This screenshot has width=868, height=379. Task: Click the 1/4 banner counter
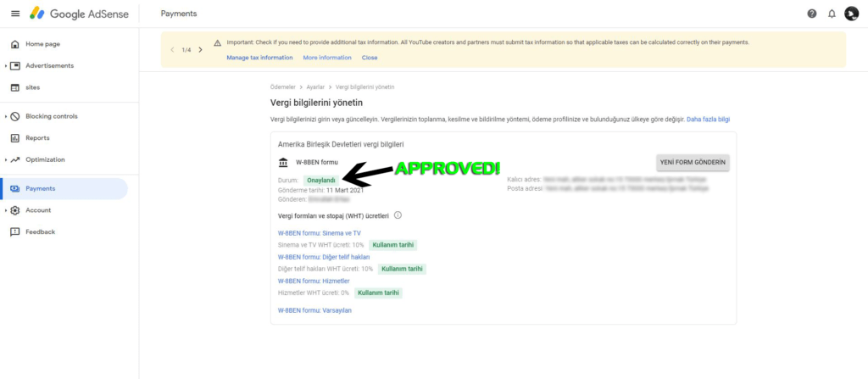point(186,50)
